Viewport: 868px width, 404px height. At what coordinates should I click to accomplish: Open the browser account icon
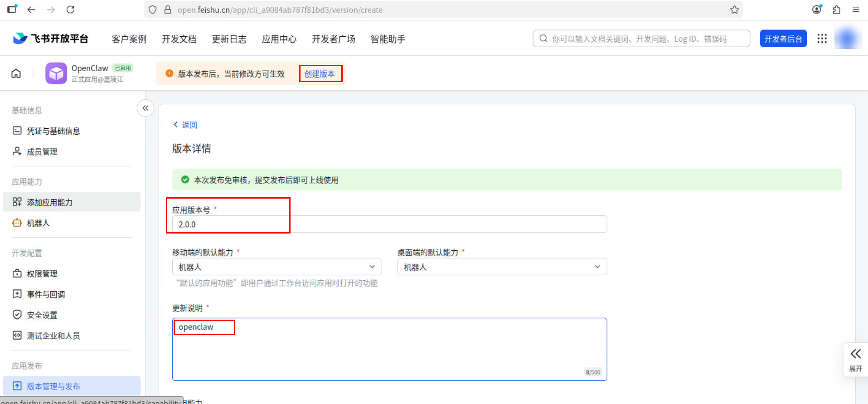point(817,10)
